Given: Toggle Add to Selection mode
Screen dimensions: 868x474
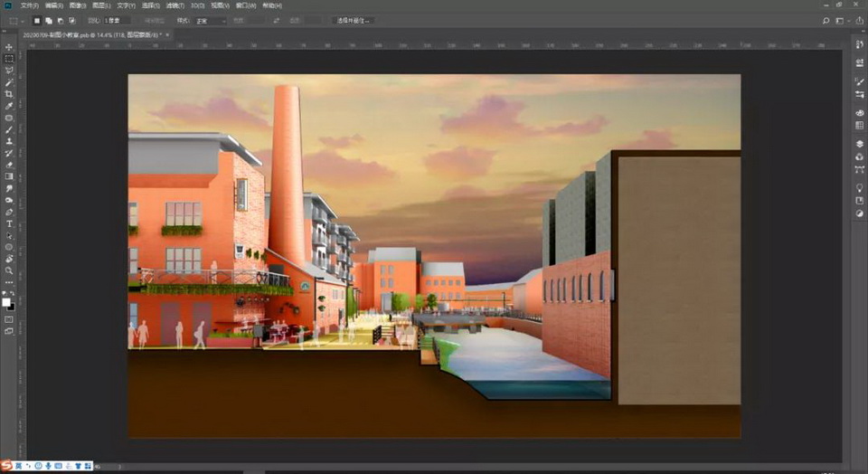Looking at the screenshot, I should pos(49,19).
